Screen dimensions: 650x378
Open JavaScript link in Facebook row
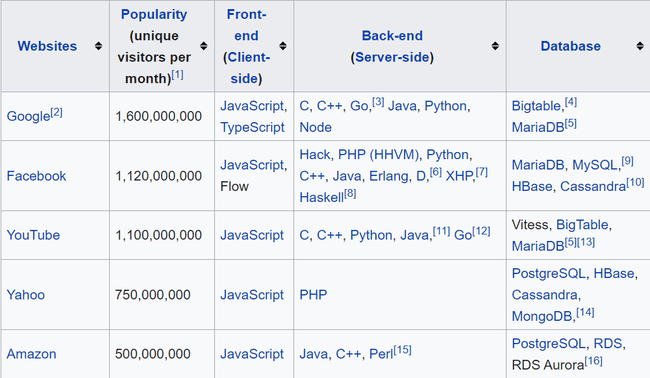pyautogui.click(x=252, y=165)
